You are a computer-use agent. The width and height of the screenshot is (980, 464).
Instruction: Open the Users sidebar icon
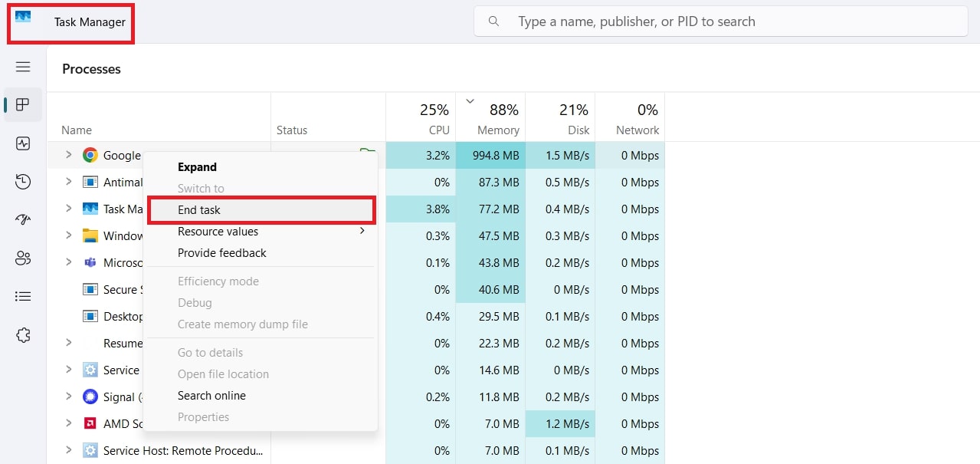(23, 258)
